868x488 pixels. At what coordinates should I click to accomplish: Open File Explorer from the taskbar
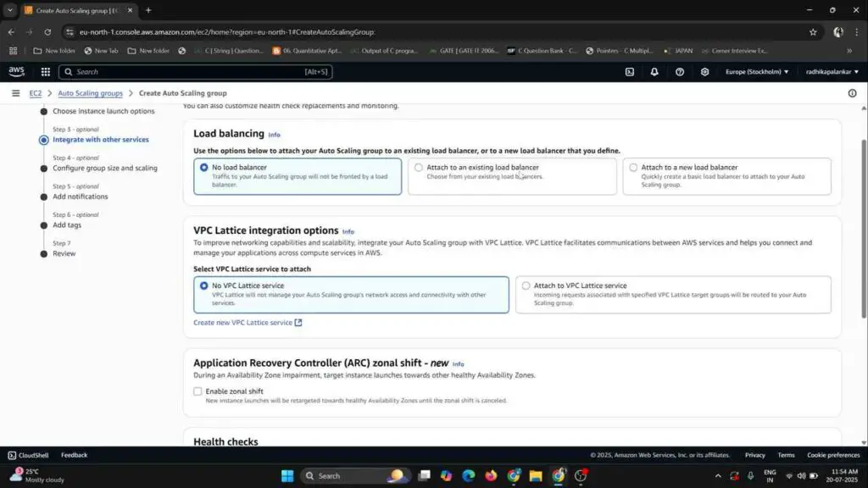point(536,476)
